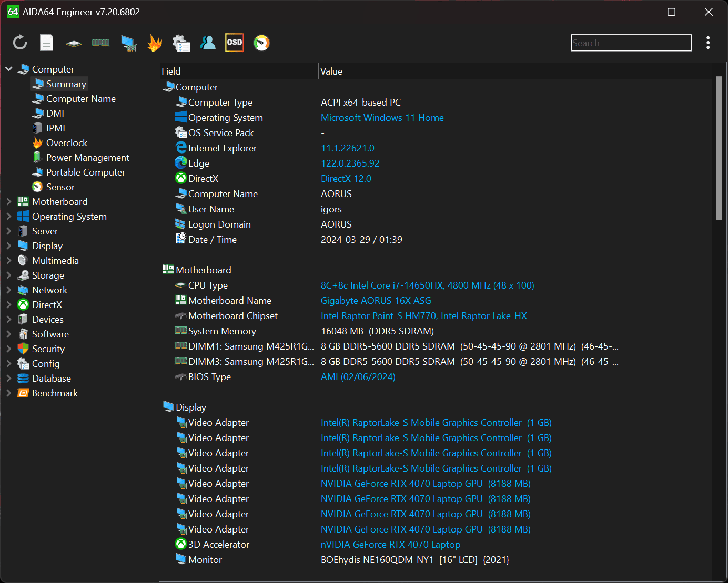Expand the Benchmark tree node
The height and width of the screenshot is (583, 728).
pos(9,393)
